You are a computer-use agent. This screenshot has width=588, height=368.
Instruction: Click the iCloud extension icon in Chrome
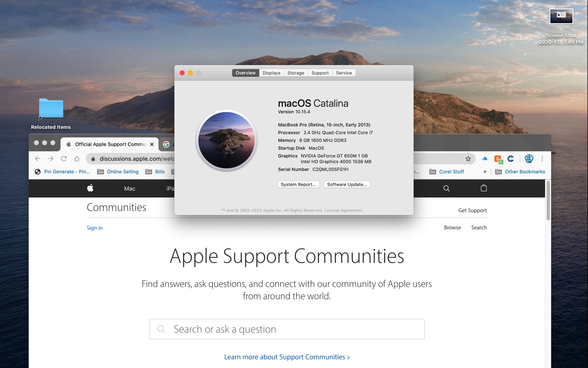[x=484, y=159]
